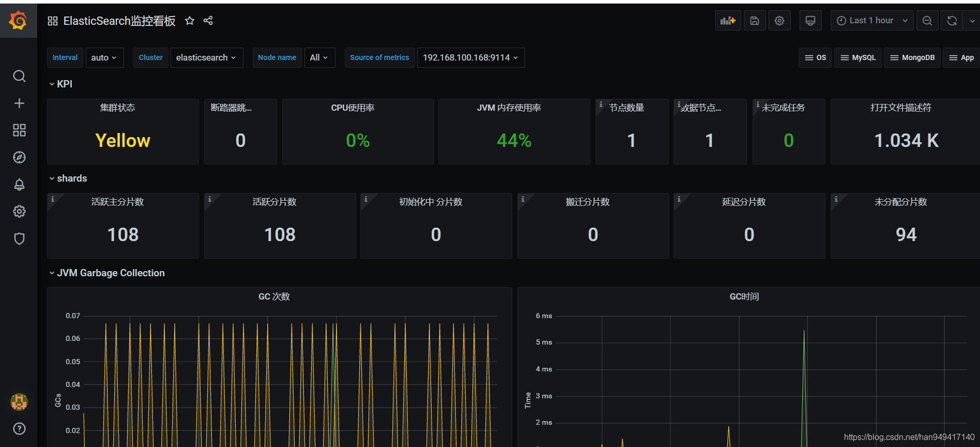Open the Dashboards grid icon in sidebar
The height and width of the screenshot is (447, 980).
click(19, 130)
